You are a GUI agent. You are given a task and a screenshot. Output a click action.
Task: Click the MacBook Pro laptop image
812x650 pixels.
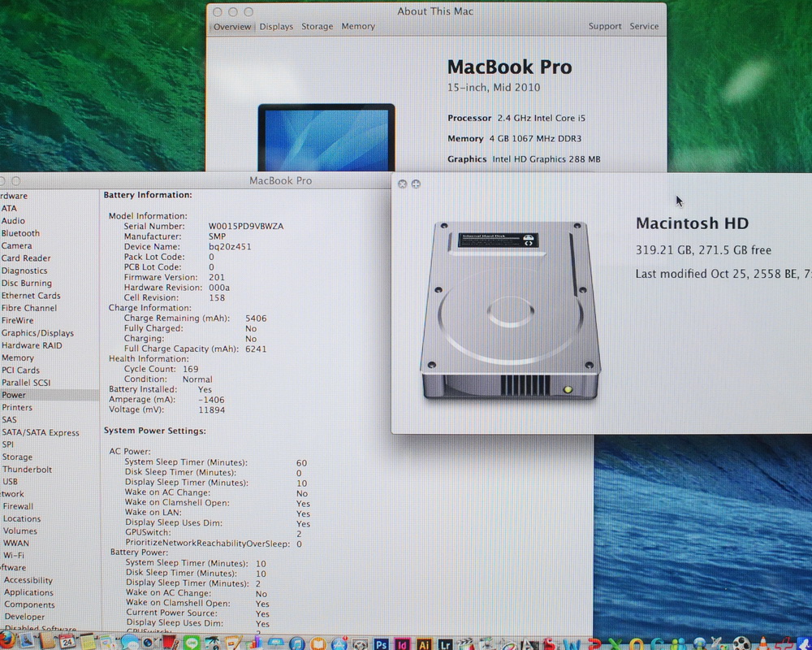(x=326, y=137)
